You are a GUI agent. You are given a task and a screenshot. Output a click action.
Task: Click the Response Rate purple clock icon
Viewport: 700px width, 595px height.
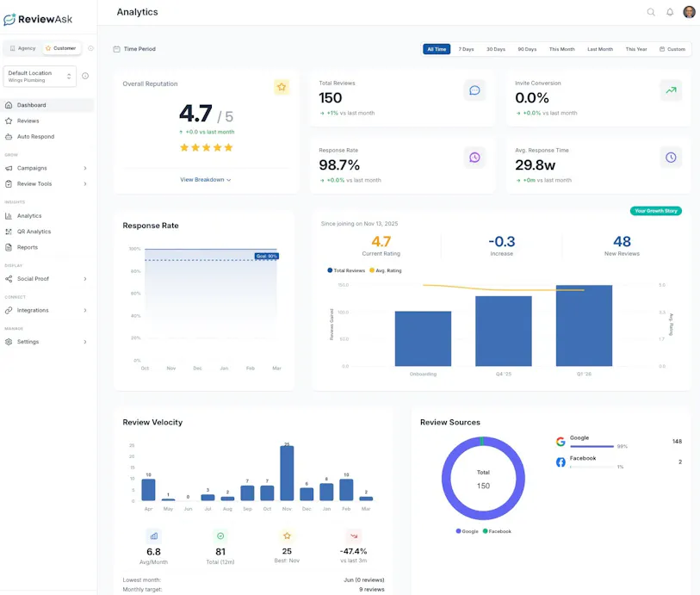[474, 158]
